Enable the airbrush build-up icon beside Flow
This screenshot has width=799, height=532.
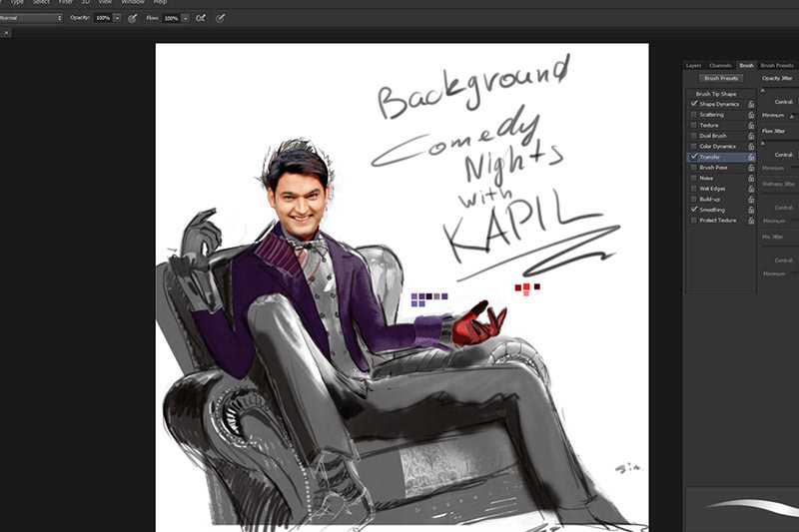pos(201,18)
